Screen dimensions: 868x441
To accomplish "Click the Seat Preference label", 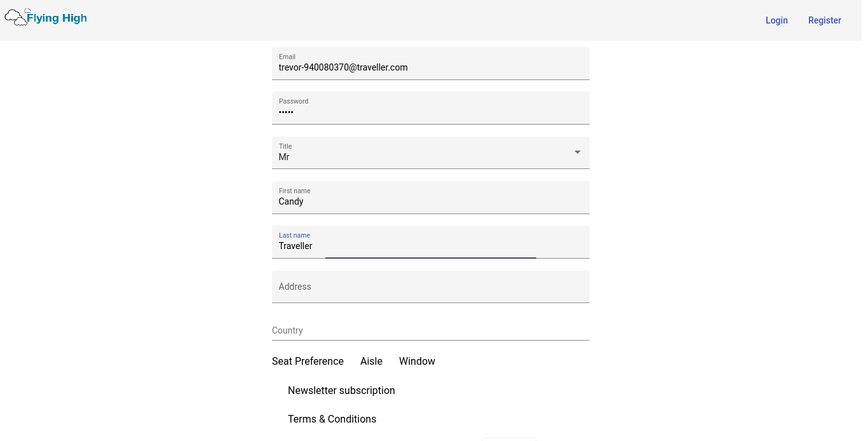I will coord(308,361).
